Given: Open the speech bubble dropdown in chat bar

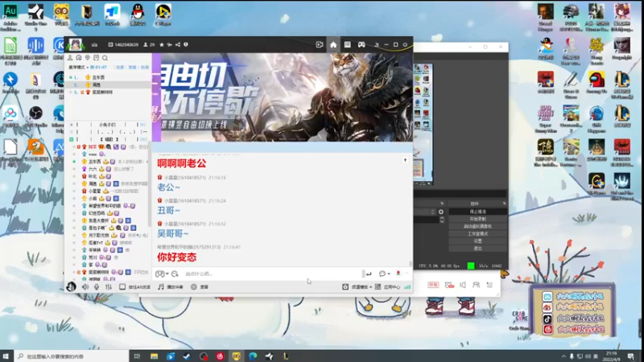Looking at the screenshot, I should [x=384, y=274].
